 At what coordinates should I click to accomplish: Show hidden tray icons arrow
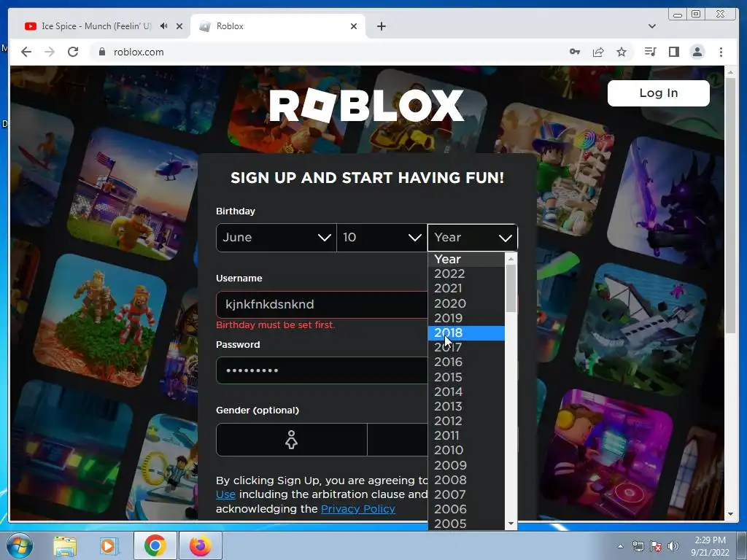620,546
